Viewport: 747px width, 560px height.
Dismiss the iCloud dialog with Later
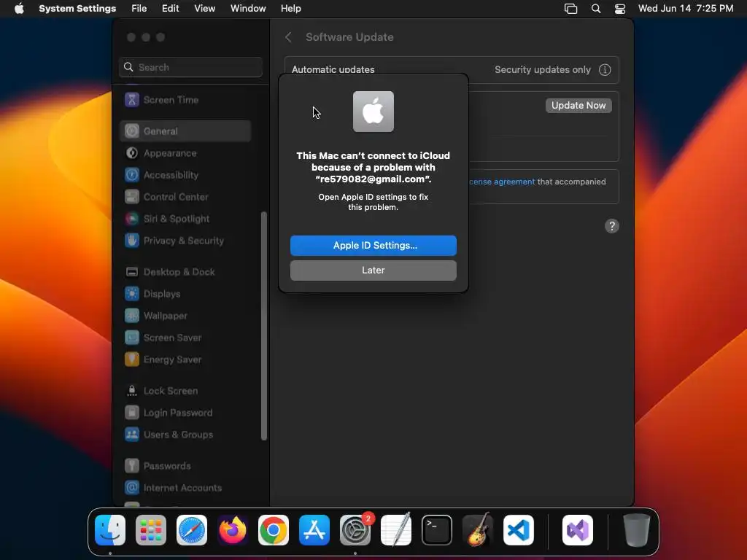tap(373, 270)
